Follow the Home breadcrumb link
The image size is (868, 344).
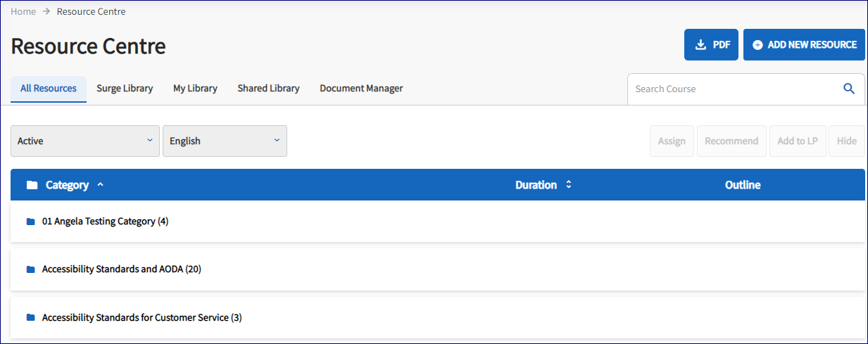(23, 11)
